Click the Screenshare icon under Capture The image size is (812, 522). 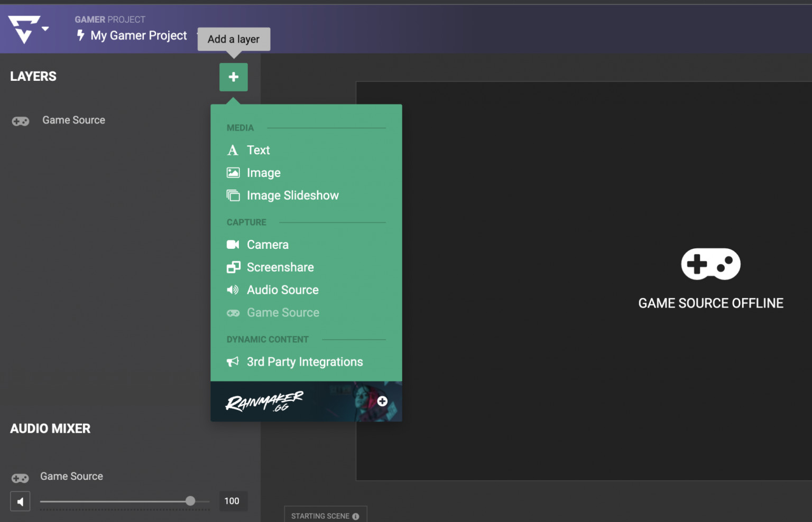(233, 267)
